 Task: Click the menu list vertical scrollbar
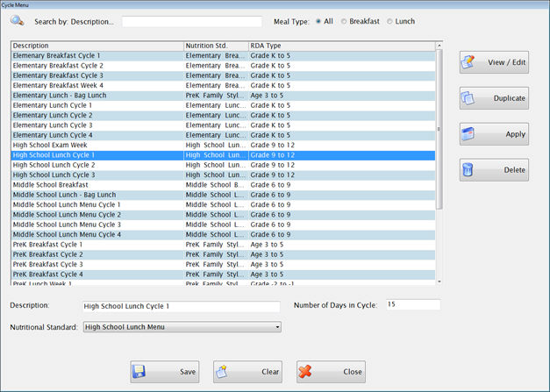[439, 132]
